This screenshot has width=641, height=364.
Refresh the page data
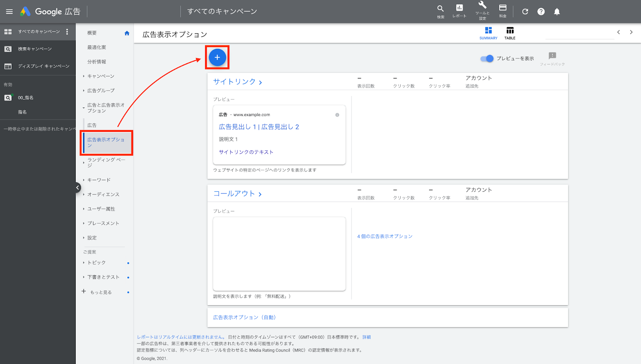pos(525,12)
